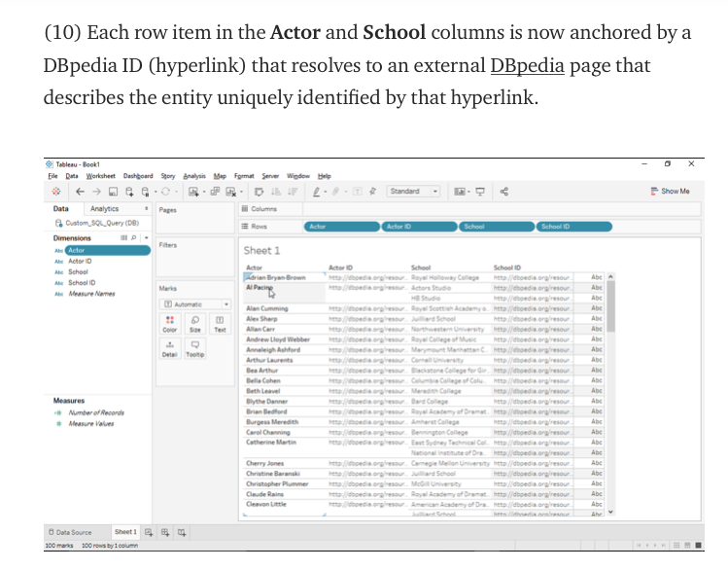728x570 pixels.
Task: Click the Back (undo) arrow in toolbar
Action: [x=80, y=192]
